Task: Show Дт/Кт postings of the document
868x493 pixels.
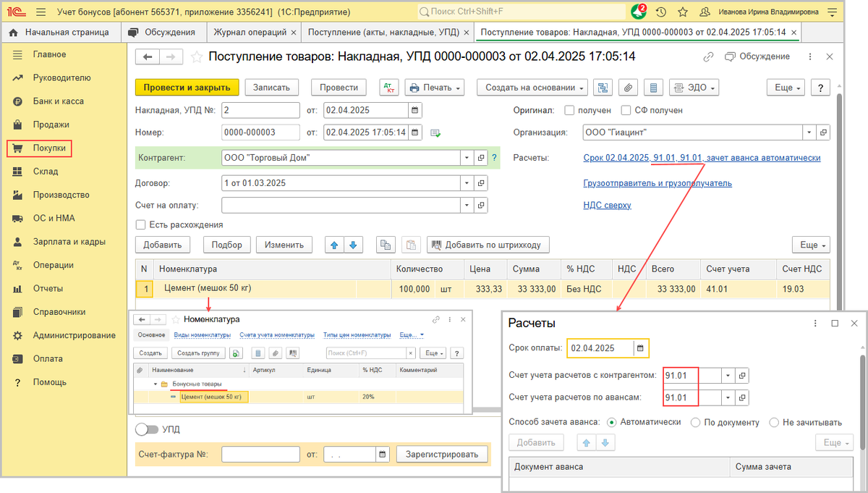Action: [389, 88]
